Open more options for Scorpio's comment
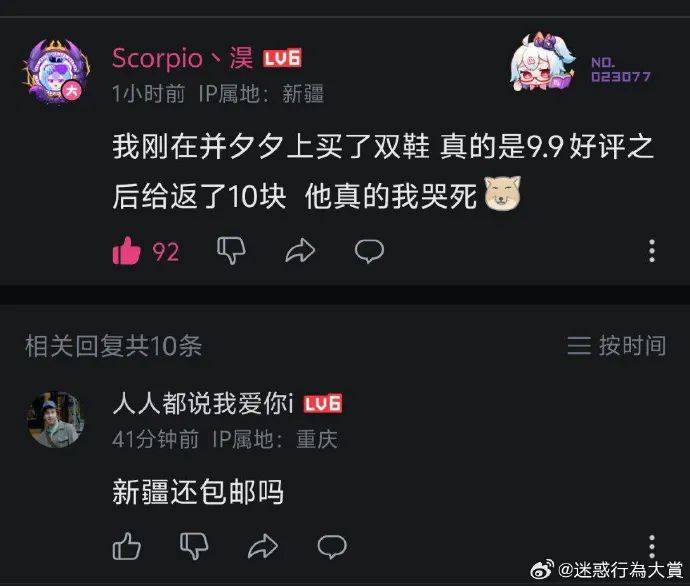Viewport: 690px width, 586px height. coord(652,251)
